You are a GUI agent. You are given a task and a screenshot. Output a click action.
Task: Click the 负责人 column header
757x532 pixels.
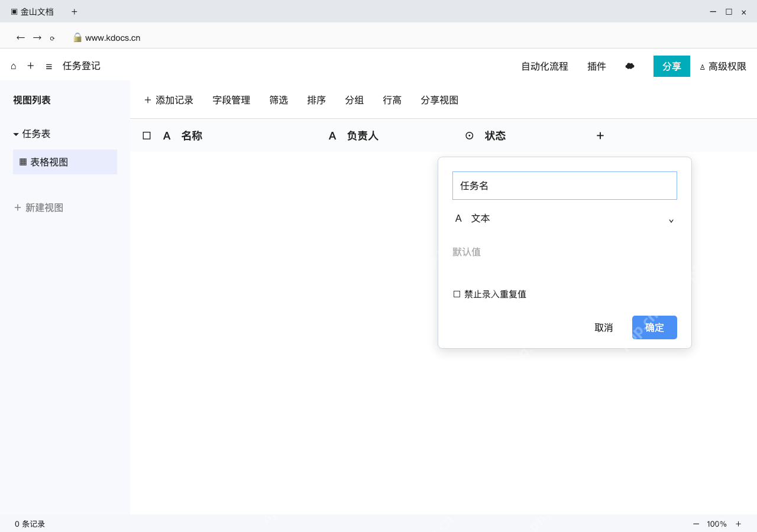(x=363, y=136)
